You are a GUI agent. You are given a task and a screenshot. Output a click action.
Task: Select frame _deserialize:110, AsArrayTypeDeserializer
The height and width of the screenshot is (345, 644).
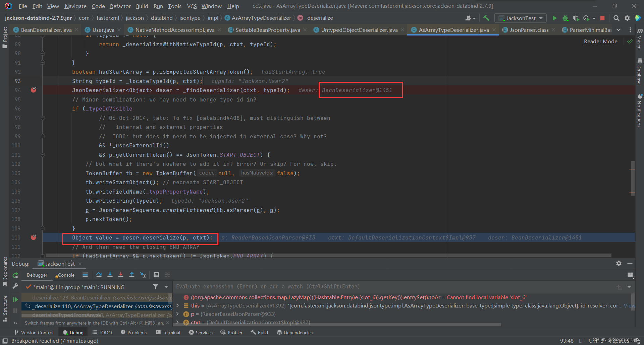coord(97,306)
